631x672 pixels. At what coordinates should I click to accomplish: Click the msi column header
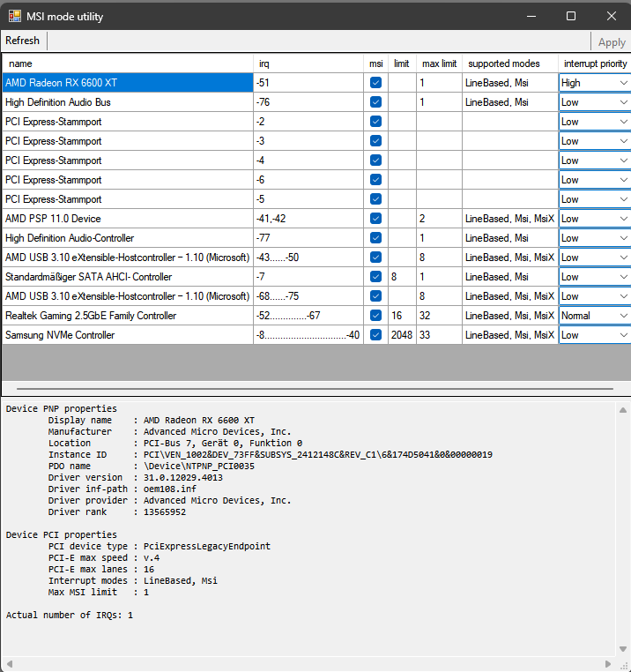coord(375,63)
